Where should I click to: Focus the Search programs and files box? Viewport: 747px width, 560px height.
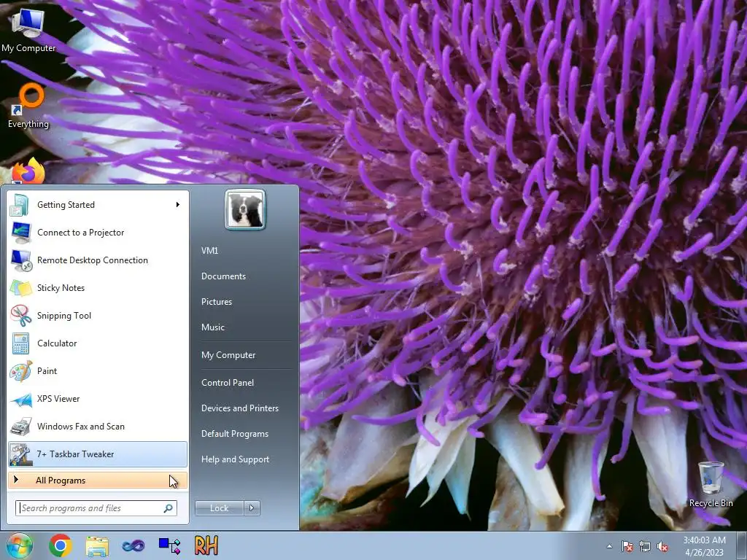(96, 508)
